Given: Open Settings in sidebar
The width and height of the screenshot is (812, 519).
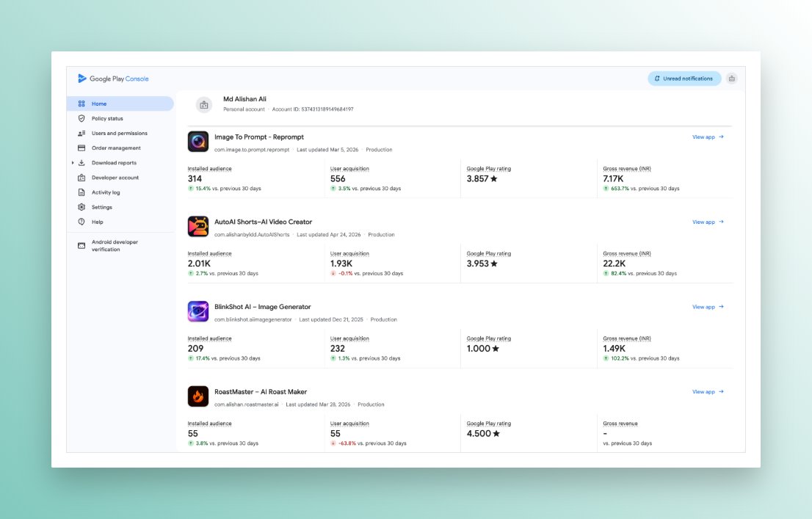Looking at the screenshot, I should [x=101, y=207].
